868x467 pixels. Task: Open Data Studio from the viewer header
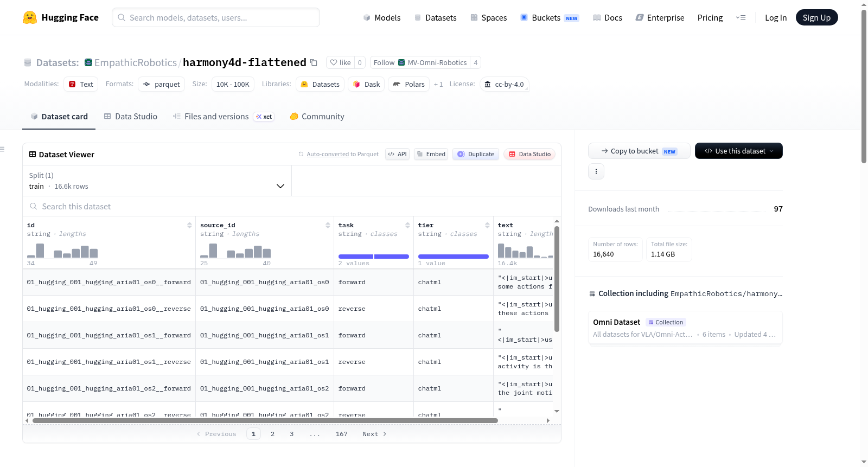(529, 154)
